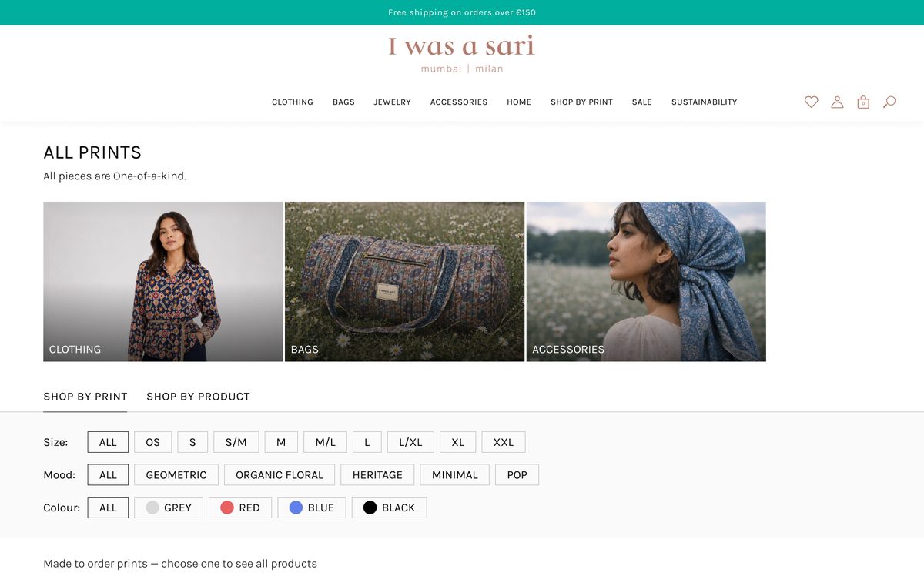Choose the Red colour swatch filter
924x573 pixels.
pyautogui.click(x=240, y=508)
